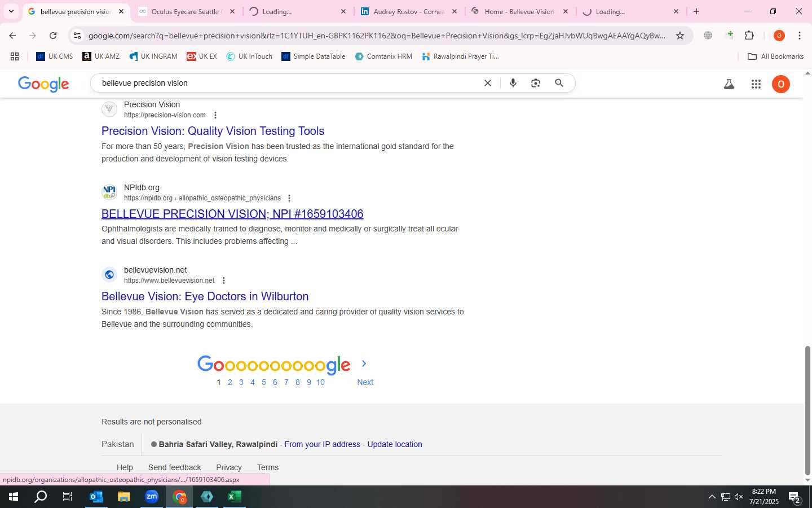The image size is (812, 508).
Task: Switch to Home - Bellevue Vision tab
Action: pos(519,11)
